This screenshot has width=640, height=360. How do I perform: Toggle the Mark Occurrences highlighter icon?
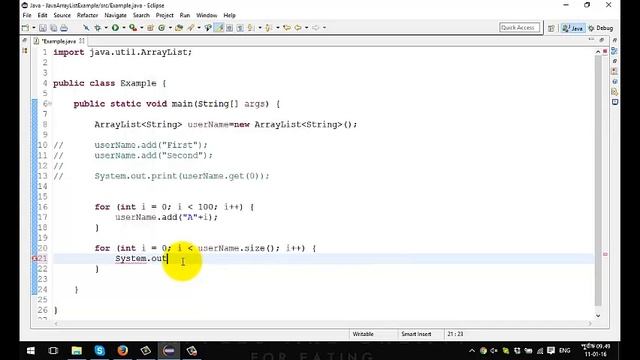tap(219, 28)
